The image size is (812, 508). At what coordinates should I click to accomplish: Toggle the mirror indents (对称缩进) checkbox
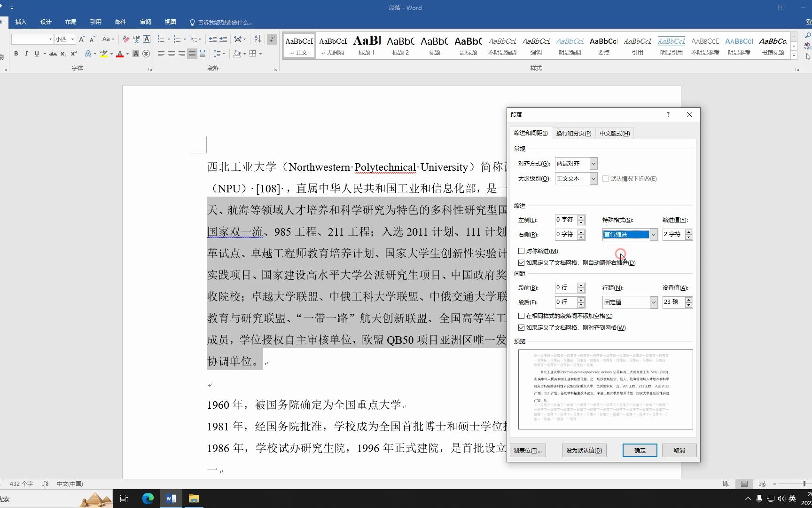pos(521,251)
